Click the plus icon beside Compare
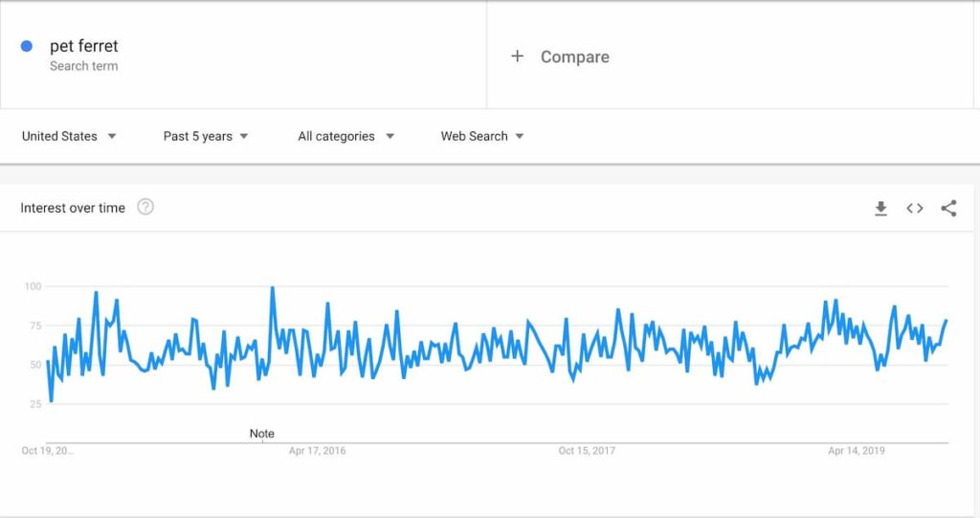Viewport: 980px width, 518px height. (517, 56)
